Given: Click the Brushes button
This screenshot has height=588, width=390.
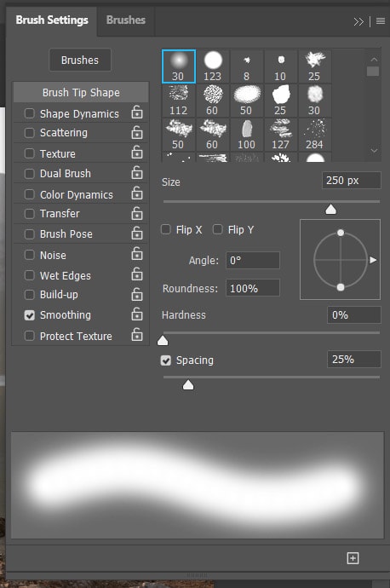Looking at the screenshot, I should 80,60.
